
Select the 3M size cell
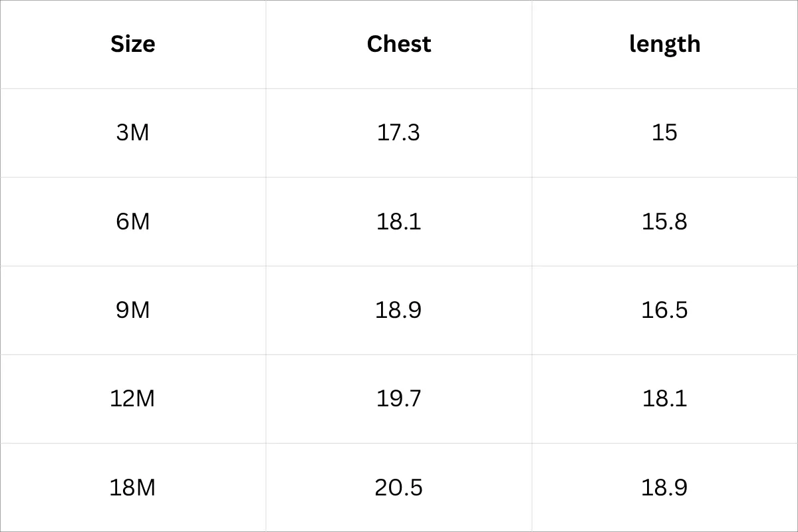[133, 132]
